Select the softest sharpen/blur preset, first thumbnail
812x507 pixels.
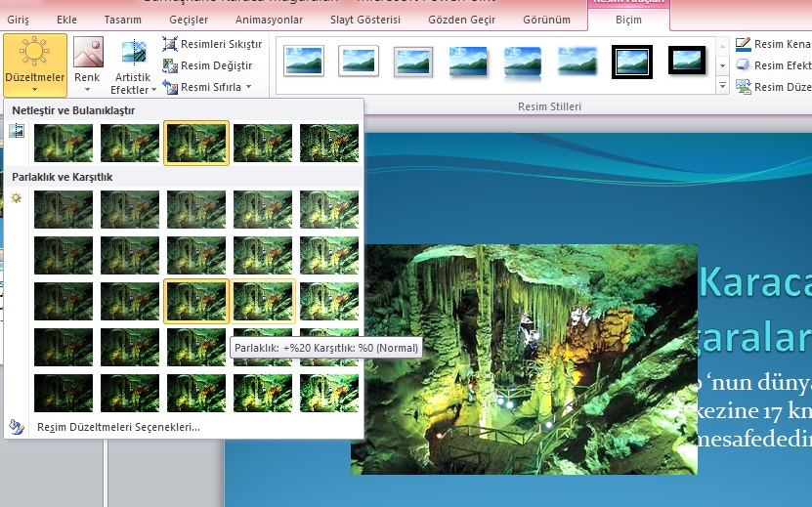click(64, 143)
